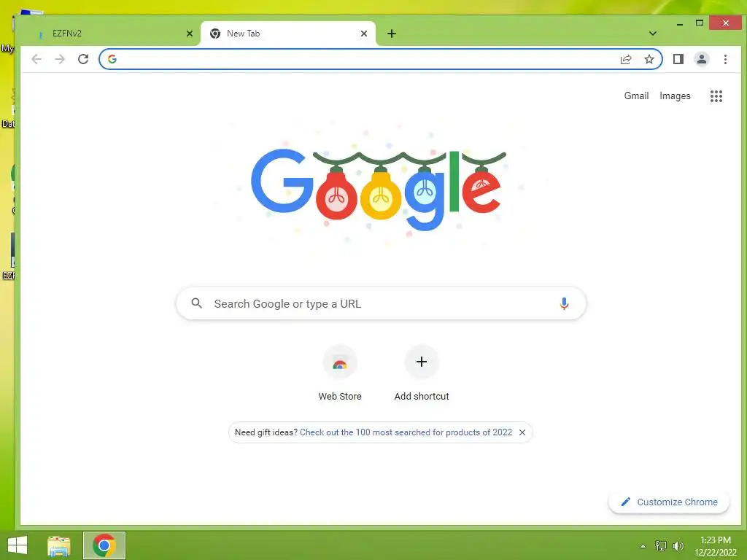
Task: Open a new tab with plus
Action: 392,34
